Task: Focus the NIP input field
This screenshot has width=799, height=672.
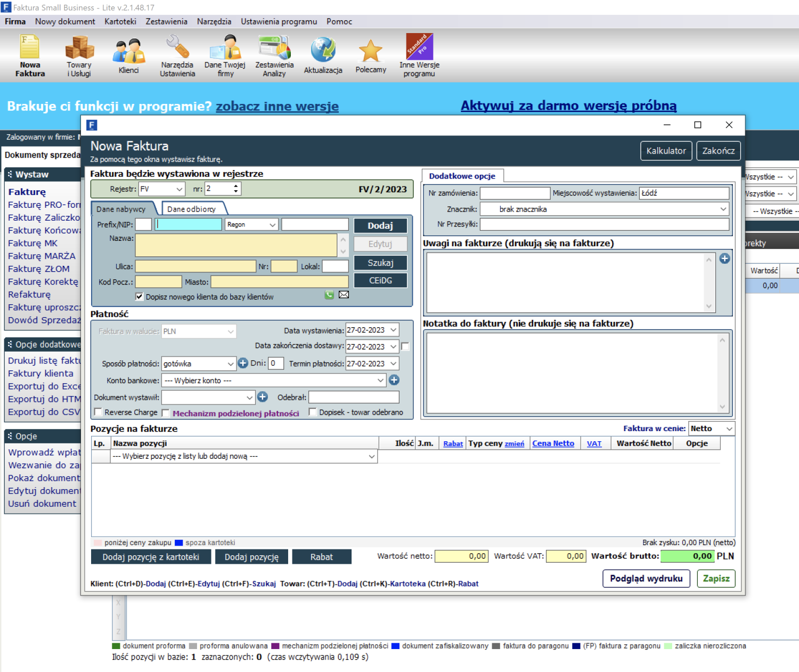Action: [189, 224]
